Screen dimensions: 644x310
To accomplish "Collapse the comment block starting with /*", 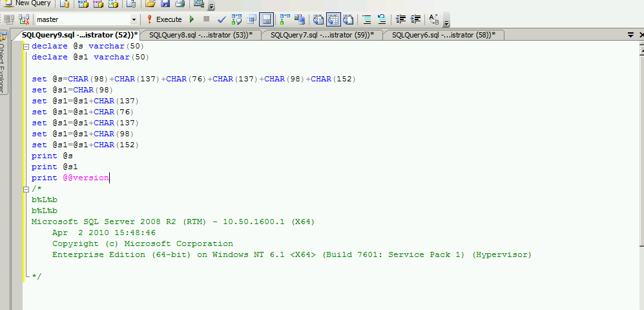I will (26, 189).
